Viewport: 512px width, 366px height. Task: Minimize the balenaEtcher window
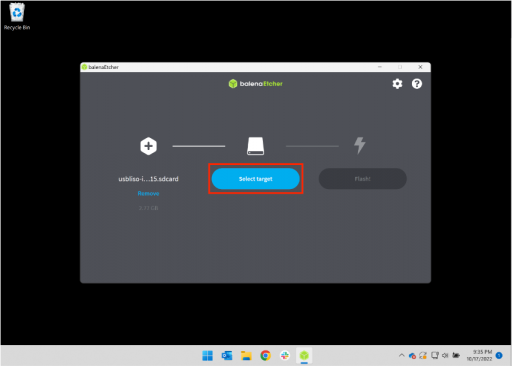click(380, 67)
